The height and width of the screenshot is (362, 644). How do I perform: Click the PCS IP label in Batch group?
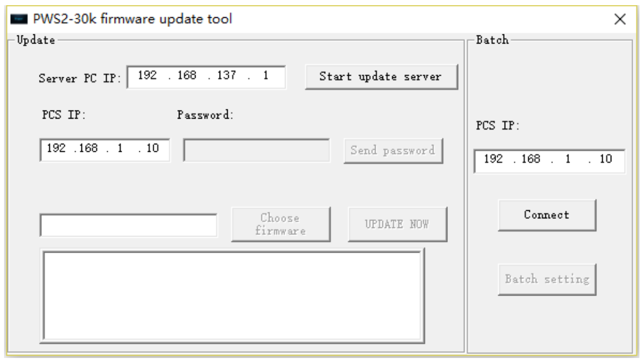point(498,125)
